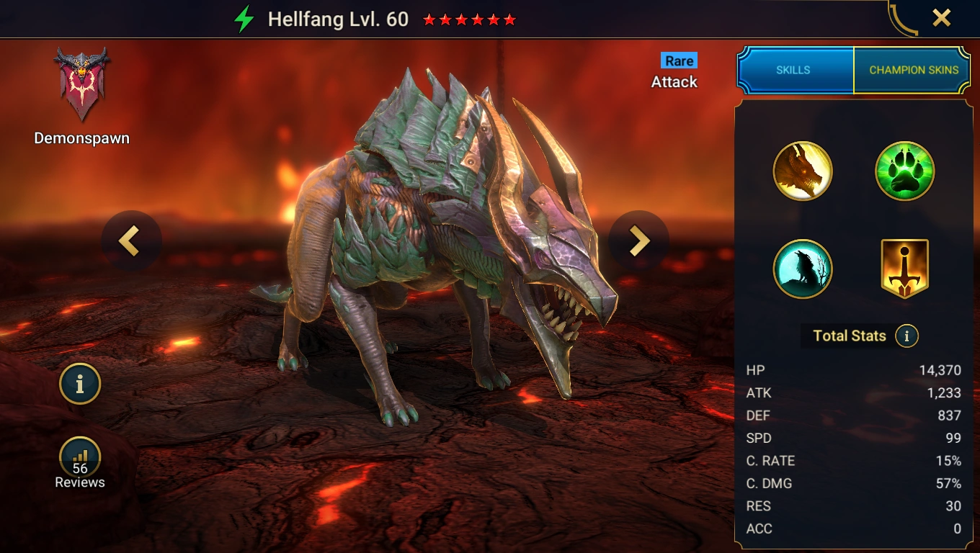This screenshot has height=553, width=980.
Task: Click the Rare rarity badge
Action: pos(680,60)
